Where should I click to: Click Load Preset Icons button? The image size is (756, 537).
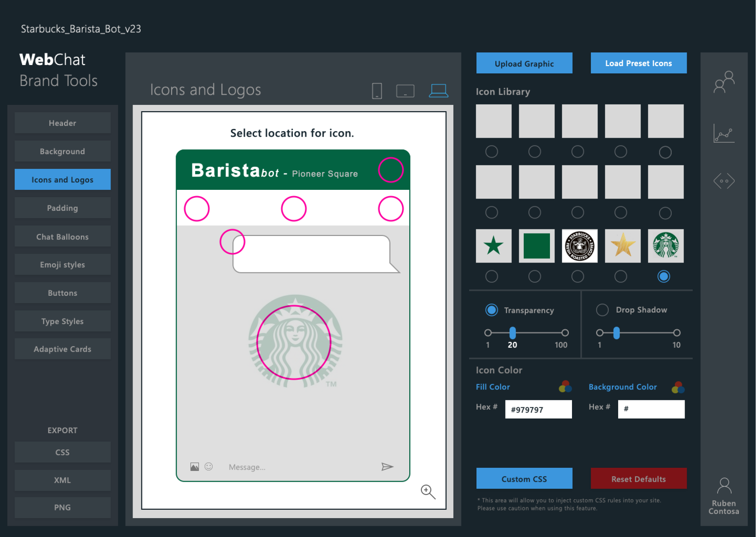pos(639,63)
